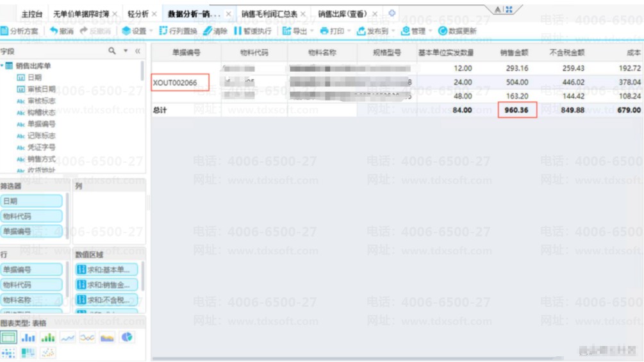Click the 行列置换 swap toolbar button
This screenshot has width=644, height=362.
tap(178, 31)
